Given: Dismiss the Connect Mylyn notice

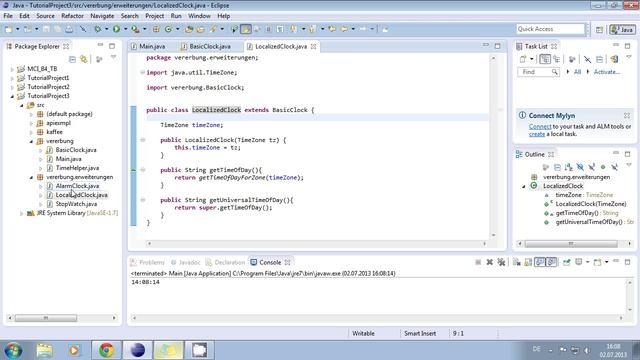Looking at the screenshot, I should point(627,116).
